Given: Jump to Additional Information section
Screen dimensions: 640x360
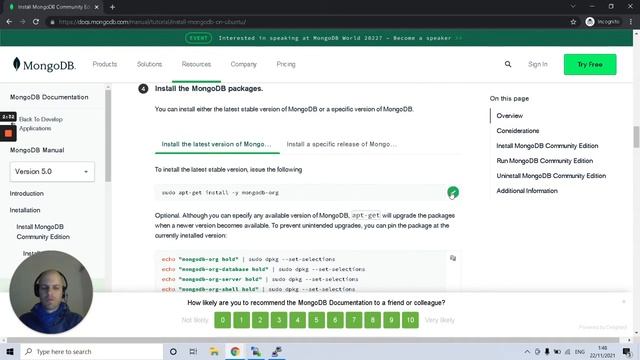Looking at the screenshot, I should 527,191.
